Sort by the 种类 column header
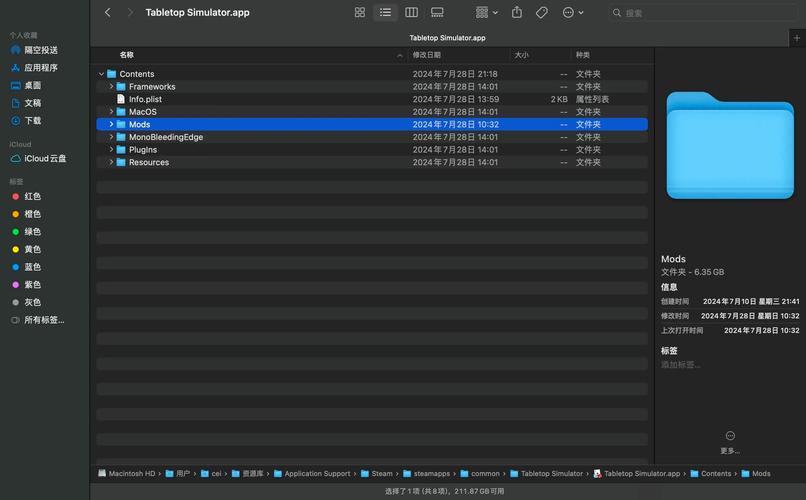 (x=582, y=54)
